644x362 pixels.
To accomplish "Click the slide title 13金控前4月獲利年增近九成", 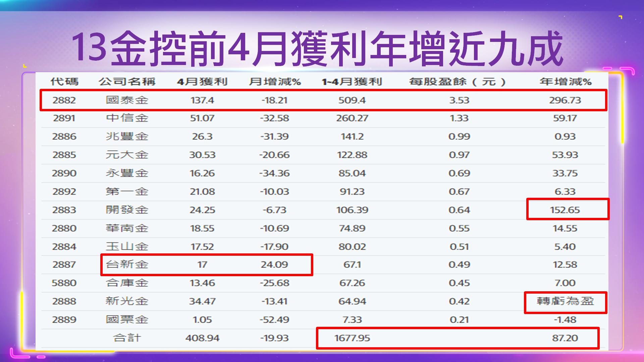I will coord(317,48).
